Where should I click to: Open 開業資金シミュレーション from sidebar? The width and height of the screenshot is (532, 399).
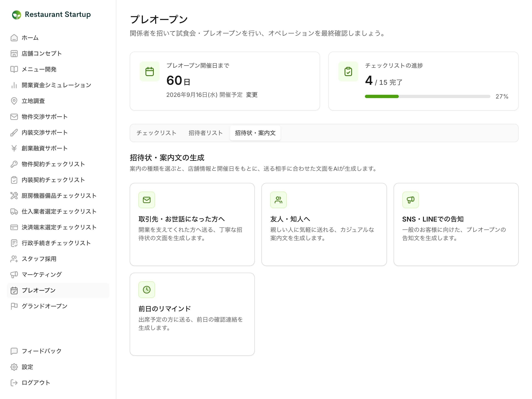point(58,85)
